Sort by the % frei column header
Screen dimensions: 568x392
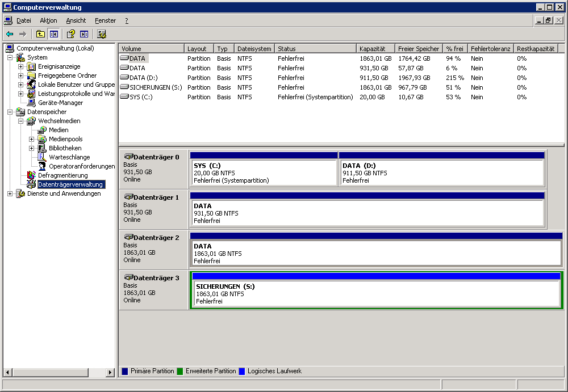click(455, 48)
